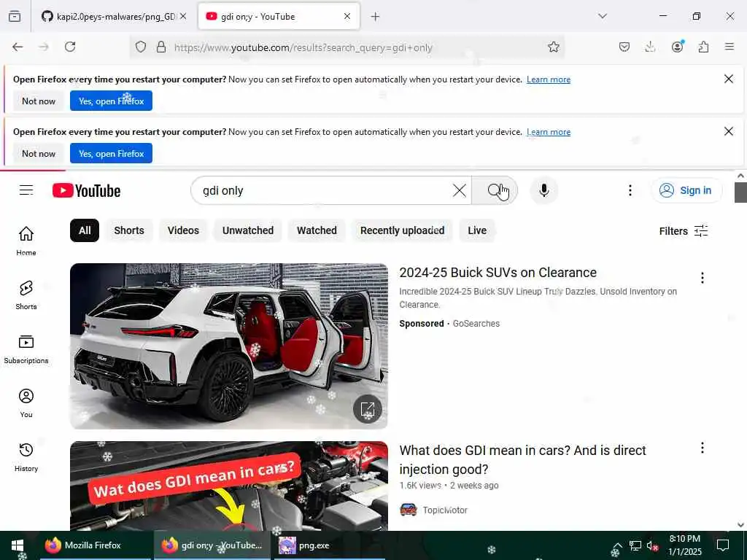
Task: Open YouTube settings three-dot menu
Action: pos(630,190)
